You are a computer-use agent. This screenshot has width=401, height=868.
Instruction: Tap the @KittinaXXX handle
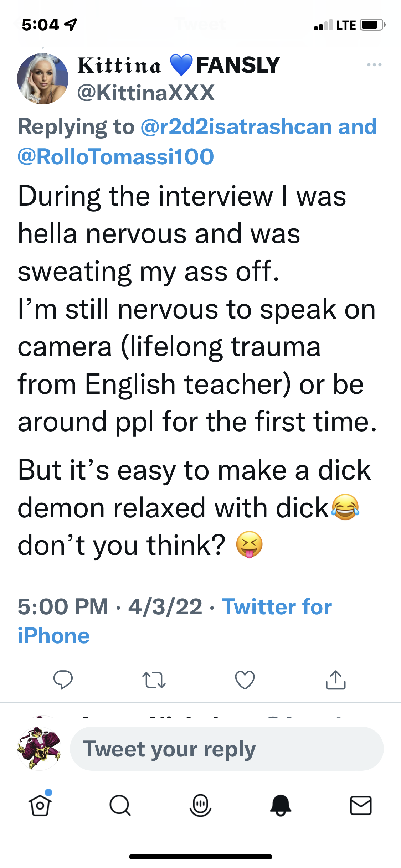tap(146, 93)
